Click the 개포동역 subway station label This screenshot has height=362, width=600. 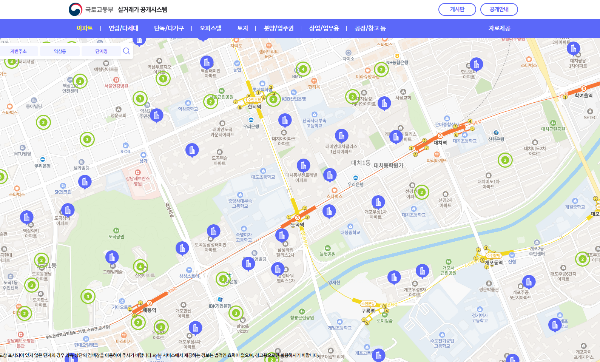494,263
